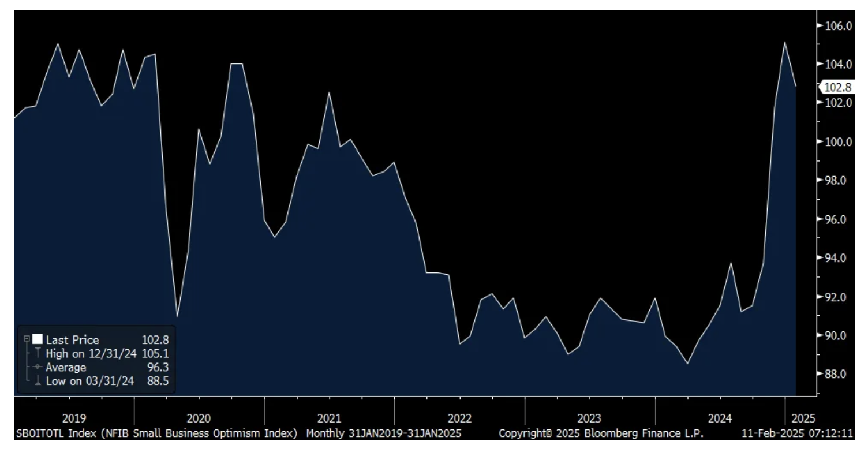The width and height of the screenshot is (868, 456).
Task: Click the 'Last Price' legend label
Action: tap(72, 340)
